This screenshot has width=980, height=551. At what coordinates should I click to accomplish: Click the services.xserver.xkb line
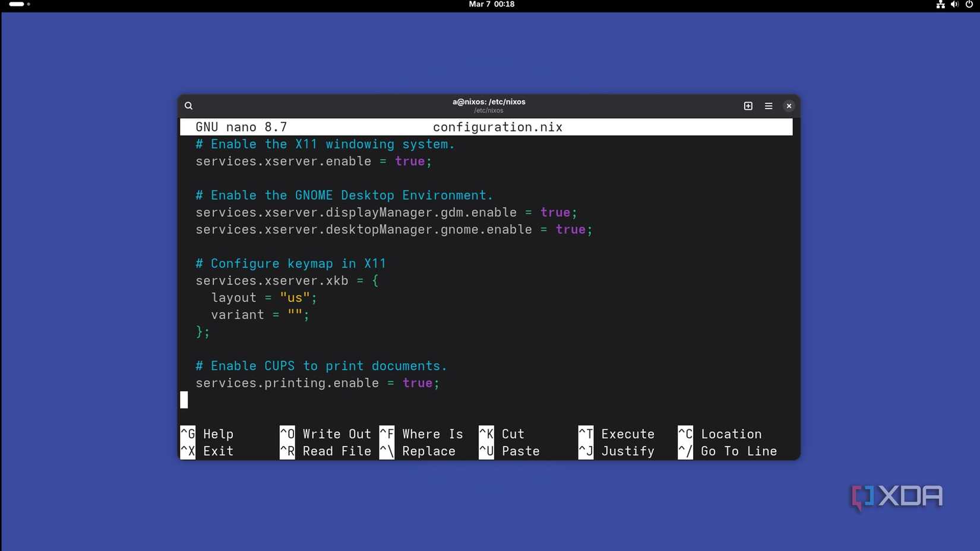click(287, 281)
